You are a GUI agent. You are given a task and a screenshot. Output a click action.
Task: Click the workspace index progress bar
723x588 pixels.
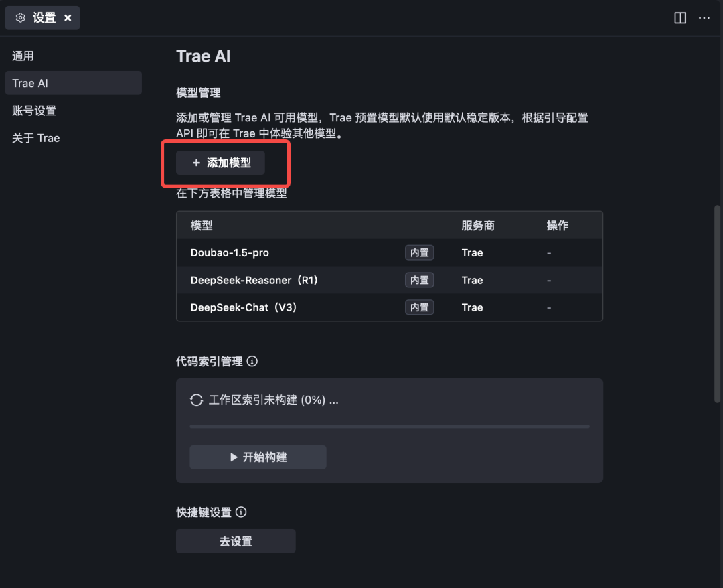[x=389, y=426]
